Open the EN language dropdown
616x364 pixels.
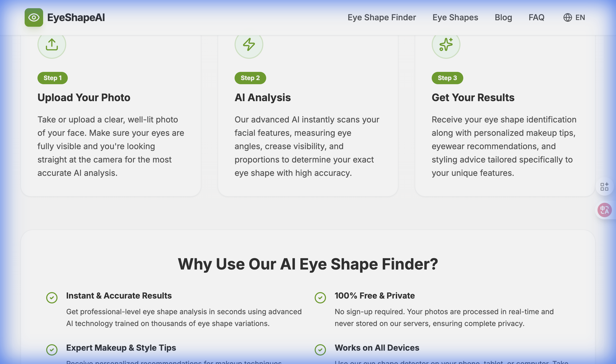[581, 17]
